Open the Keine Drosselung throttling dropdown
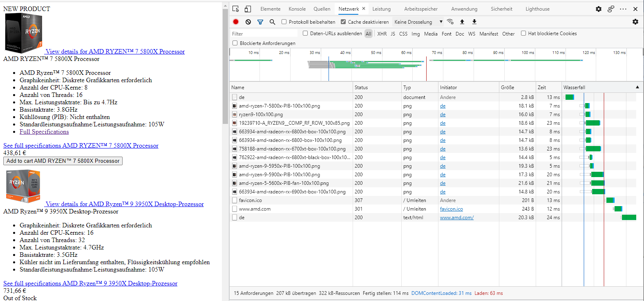644x301 pixels. [418, 22]
